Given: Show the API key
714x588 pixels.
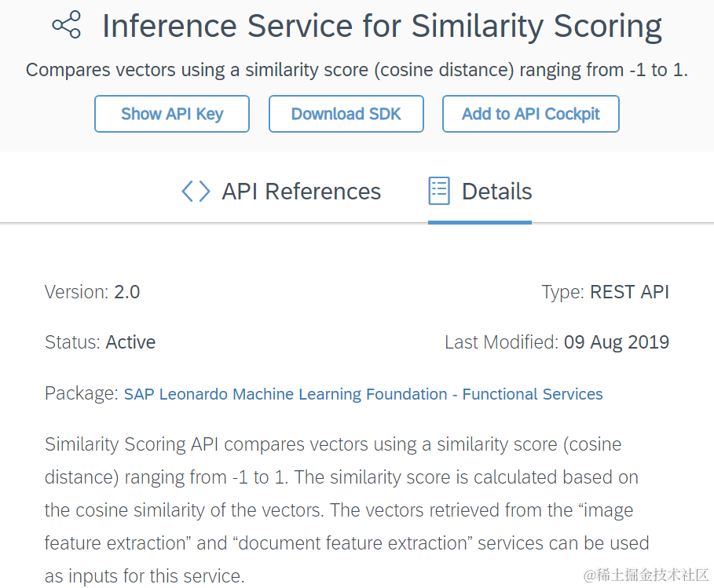Looking at the screenshot, I should click(x=172, y=114).
